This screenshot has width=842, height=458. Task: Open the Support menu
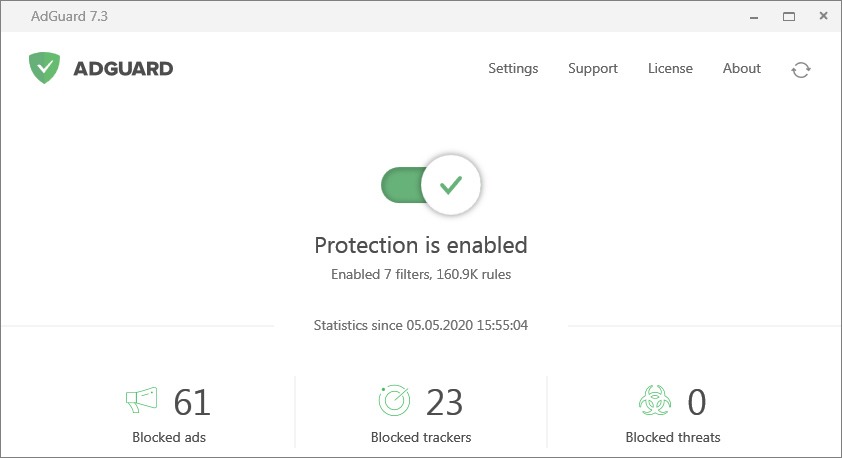click(593, 69)
